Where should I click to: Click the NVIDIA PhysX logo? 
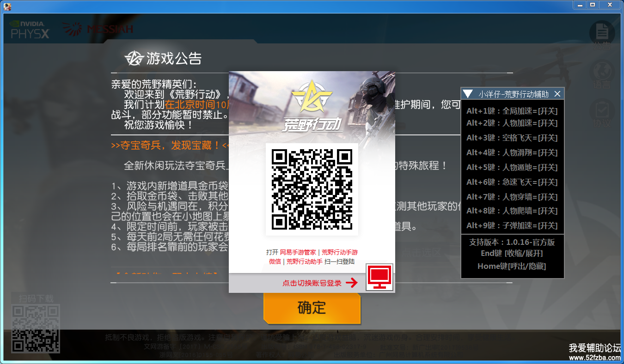[30, 30]
